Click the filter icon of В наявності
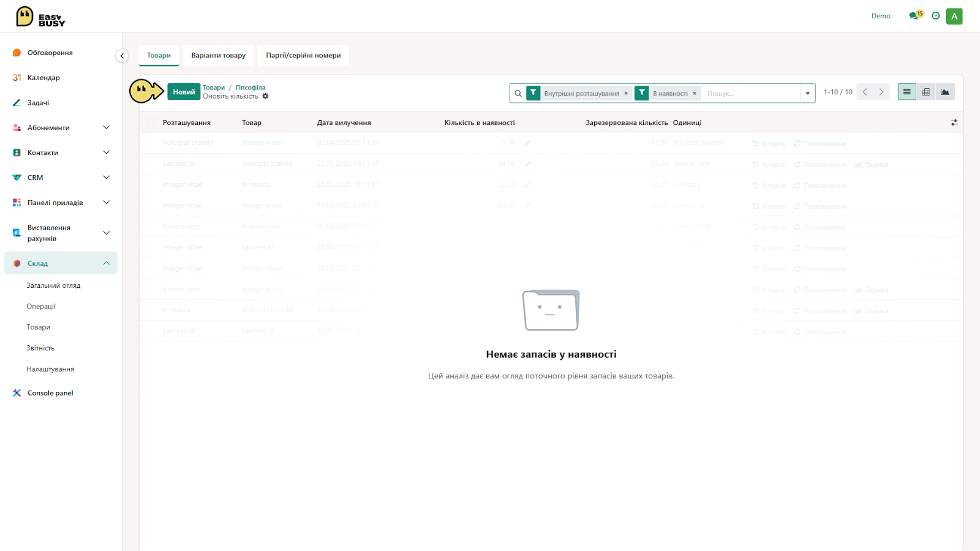The width and height of the screenshot is (980, 551). [641, 93]
